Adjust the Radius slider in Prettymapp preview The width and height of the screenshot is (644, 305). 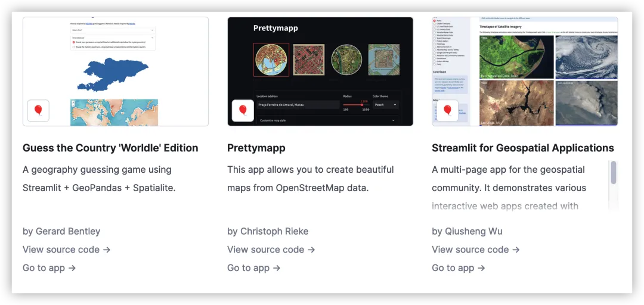pyautogui.click(x=357, y=105)
